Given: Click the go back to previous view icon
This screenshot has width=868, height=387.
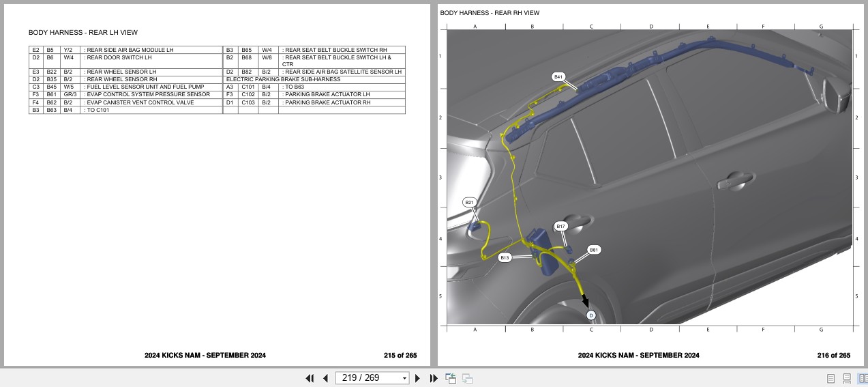Looking at the screenshot, I should (x=451, y=378).
